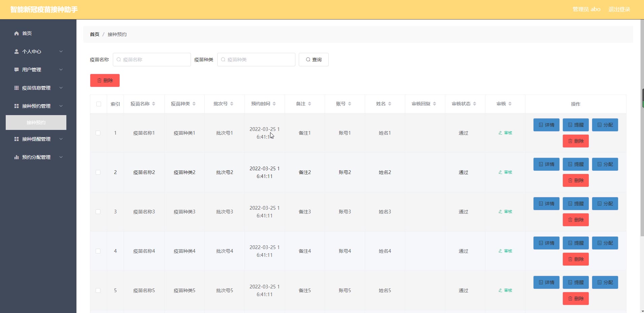The image size is (644, 313).
Task: Click 退出登录 to log out
Action: pos(619,9)
